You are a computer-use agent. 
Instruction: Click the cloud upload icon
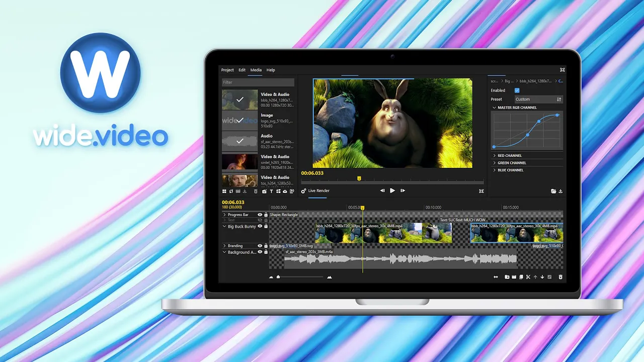point(285,191)
